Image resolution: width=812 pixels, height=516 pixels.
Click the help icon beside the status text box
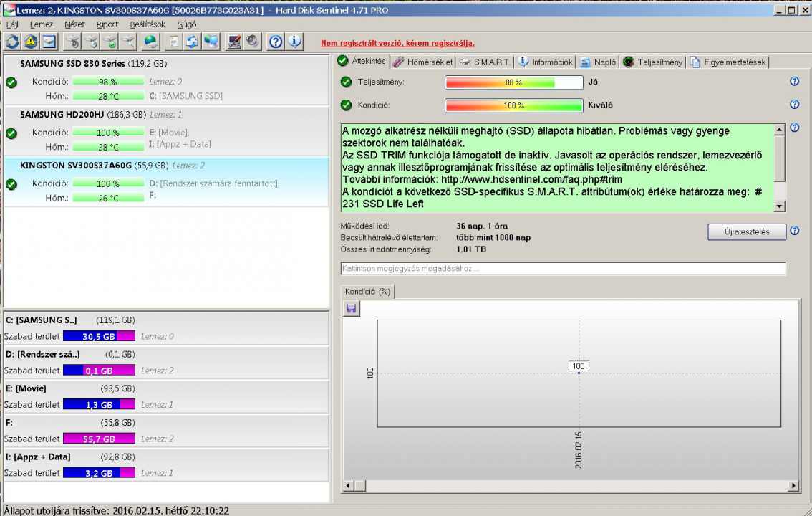tap(794, 128)
